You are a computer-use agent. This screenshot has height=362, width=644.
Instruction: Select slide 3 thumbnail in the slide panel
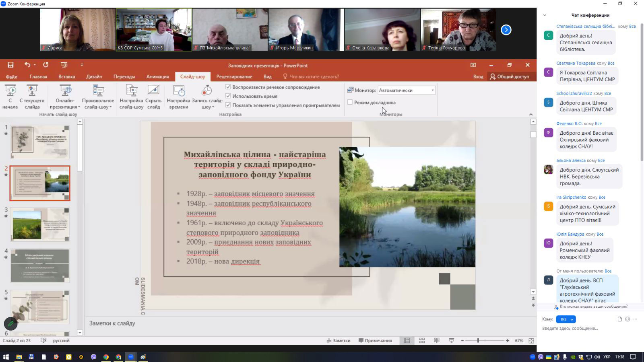pos(40,224)
